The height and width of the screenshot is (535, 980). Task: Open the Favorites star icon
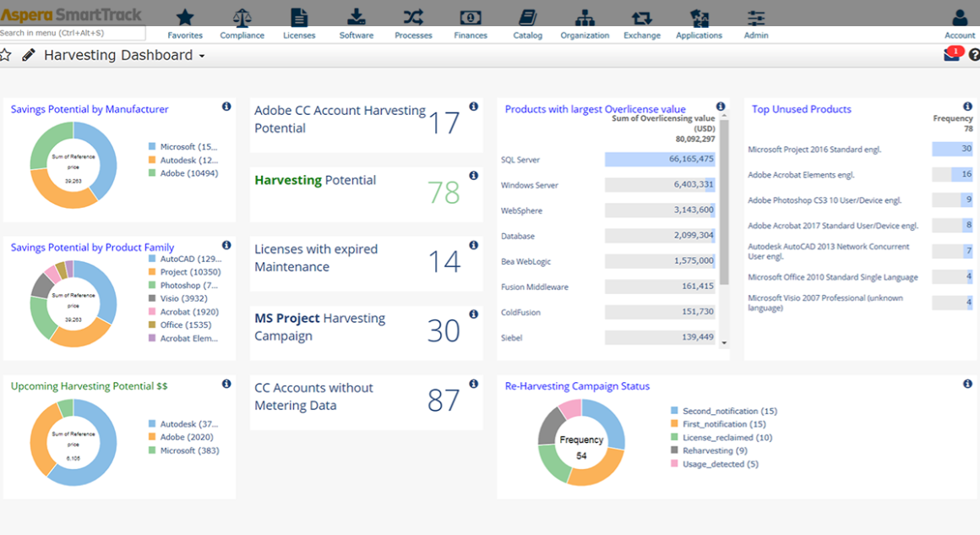click(185, 18)
